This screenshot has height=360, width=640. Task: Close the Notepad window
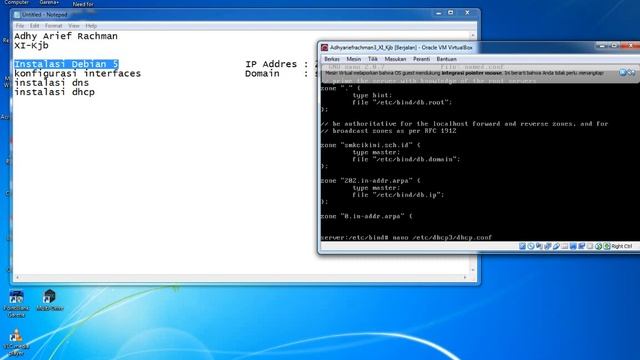click(x=467, y=13)
